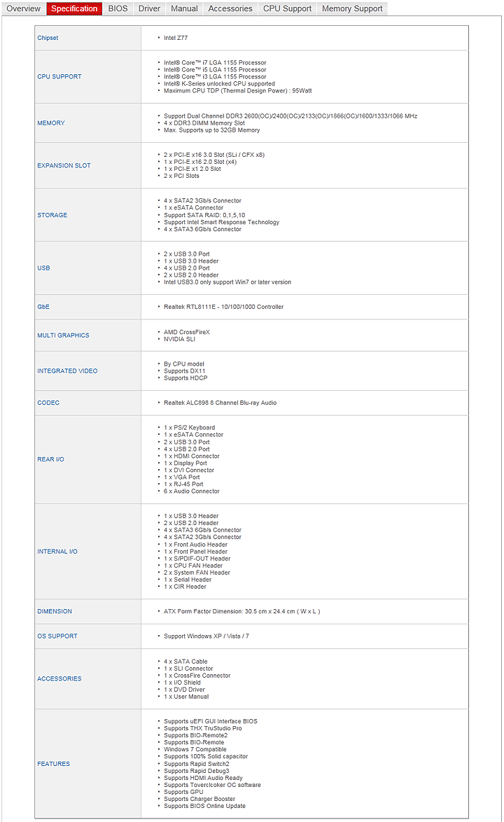This screenshot has width=504, height=822.
Task: Click the OS SUPPORT label
Action: (57, 636)
